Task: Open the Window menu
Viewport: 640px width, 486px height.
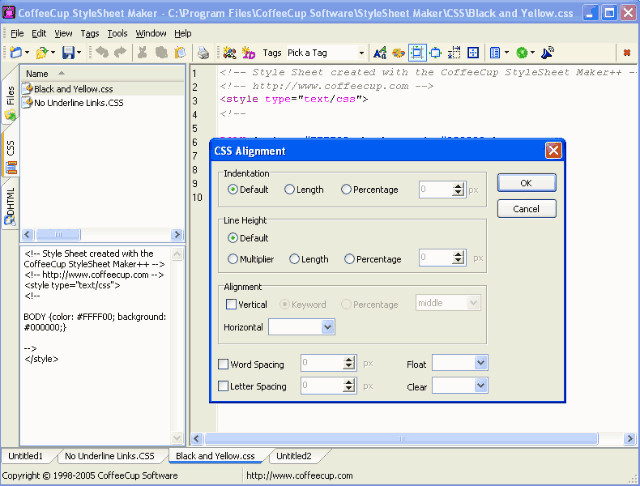Action: point(151,33)
